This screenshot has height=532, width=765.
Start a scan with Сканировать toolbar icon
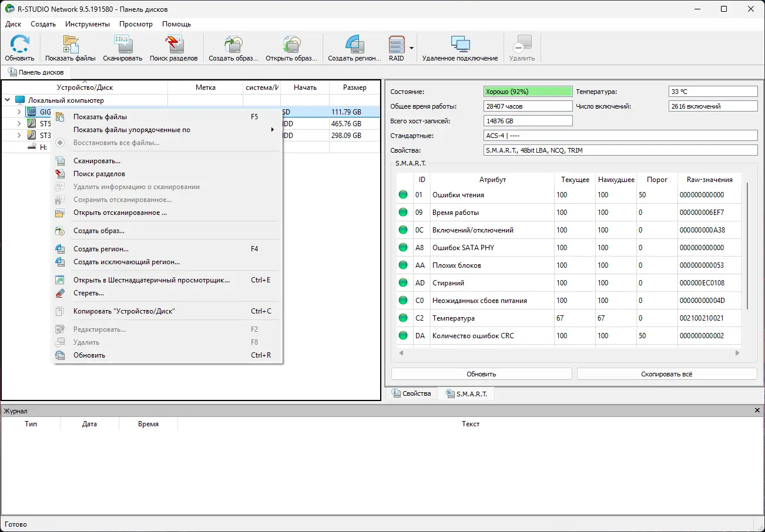click(x=123, y=45)
